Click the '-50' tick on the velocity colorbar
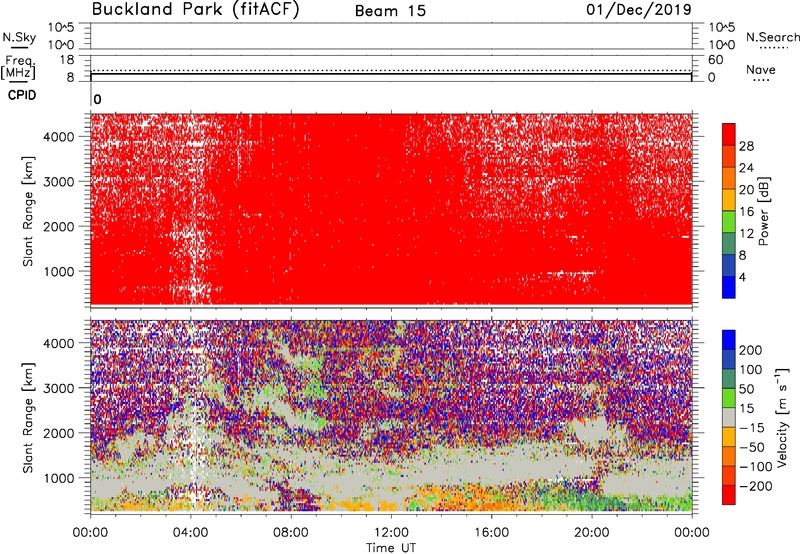The image size is (800, 554). click(x=752, y=447)
